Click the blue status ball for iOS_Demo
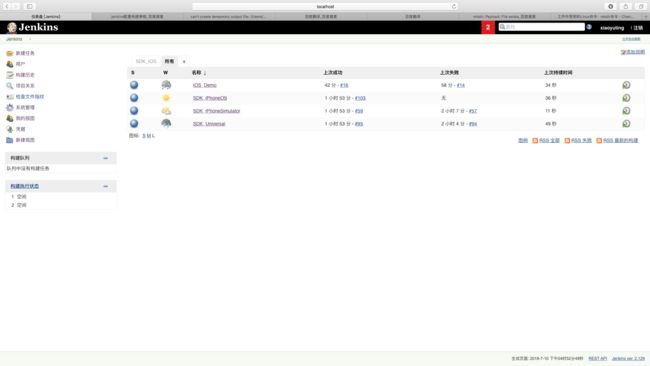This screenshot has width=650, height=366. coord(134,85)
